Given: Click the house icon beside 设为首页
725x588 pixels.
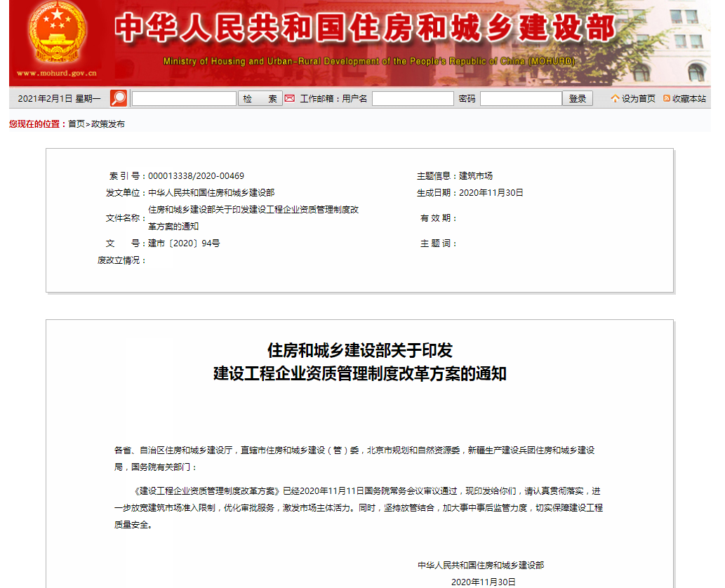Looking at the screenshot, I should [x=615, y=98].
